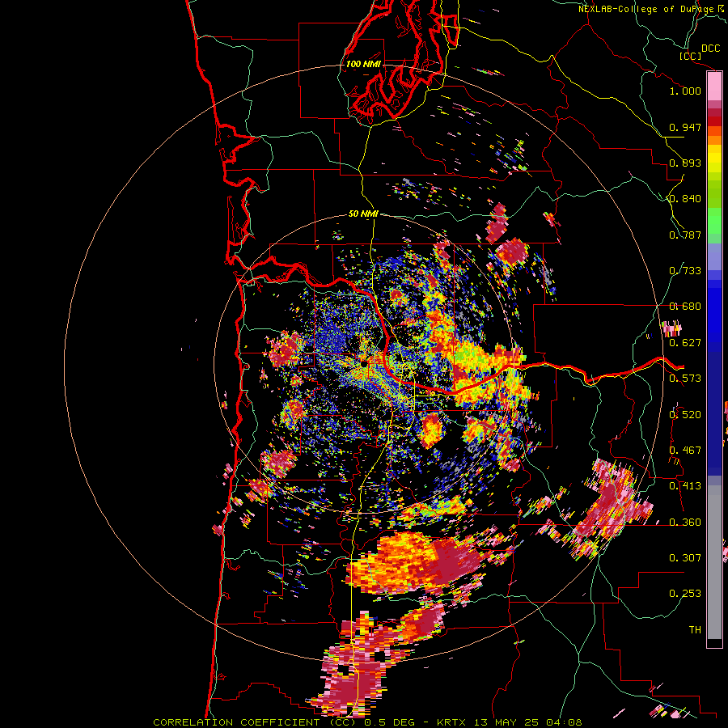Click the Correlation Coefficient KRTX caption
The height and width of the screenshot is (728, 728).
[367, 722]
